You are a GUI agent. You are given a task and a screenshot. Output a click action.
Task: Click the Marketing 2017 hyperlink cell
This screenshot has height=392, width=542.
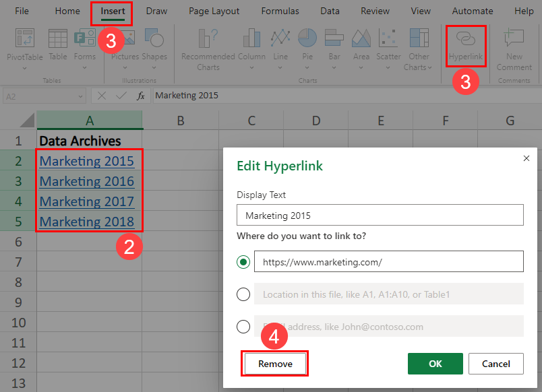tap(89, 201)
